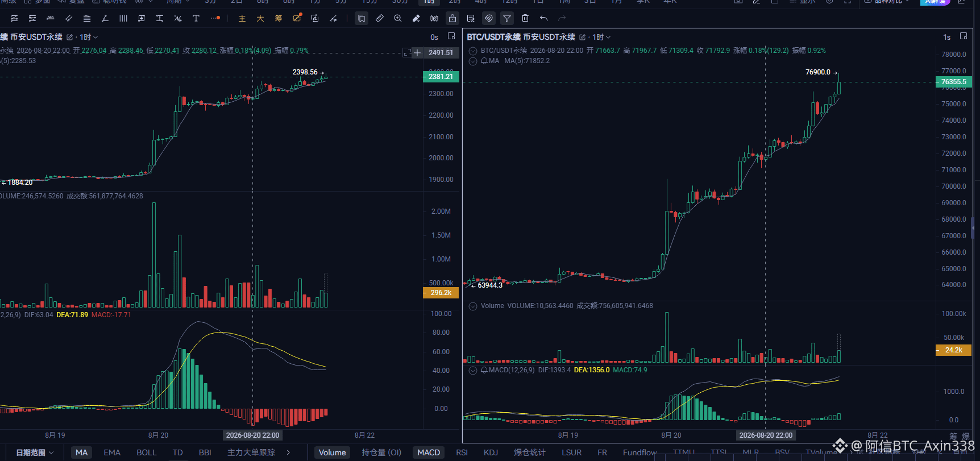Click the bell alert icon before MA

coord(484,61)
